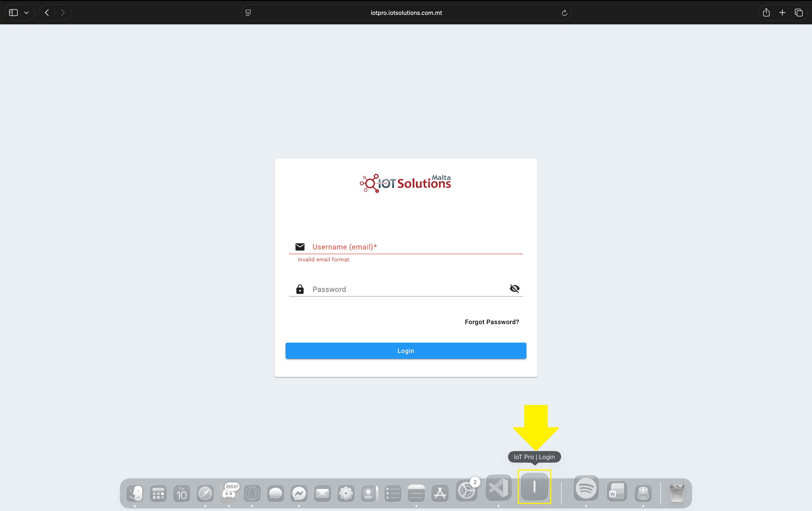Open Calendar showing Tue 10

(x=182, y=493)
